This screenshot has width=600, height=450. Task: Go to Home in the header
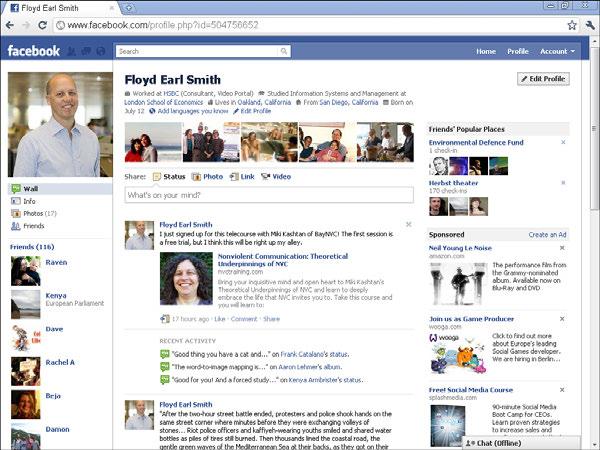coord(486,51)
